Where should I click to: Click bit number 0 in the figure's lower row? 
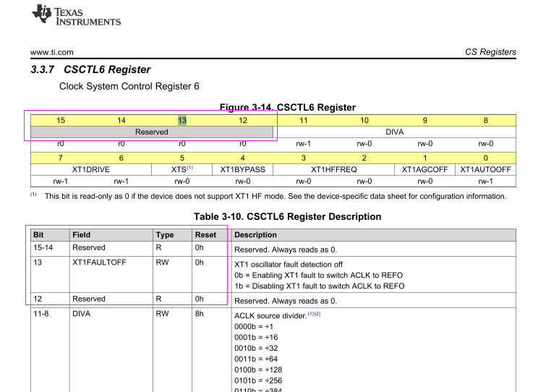(x=485, y=158)
